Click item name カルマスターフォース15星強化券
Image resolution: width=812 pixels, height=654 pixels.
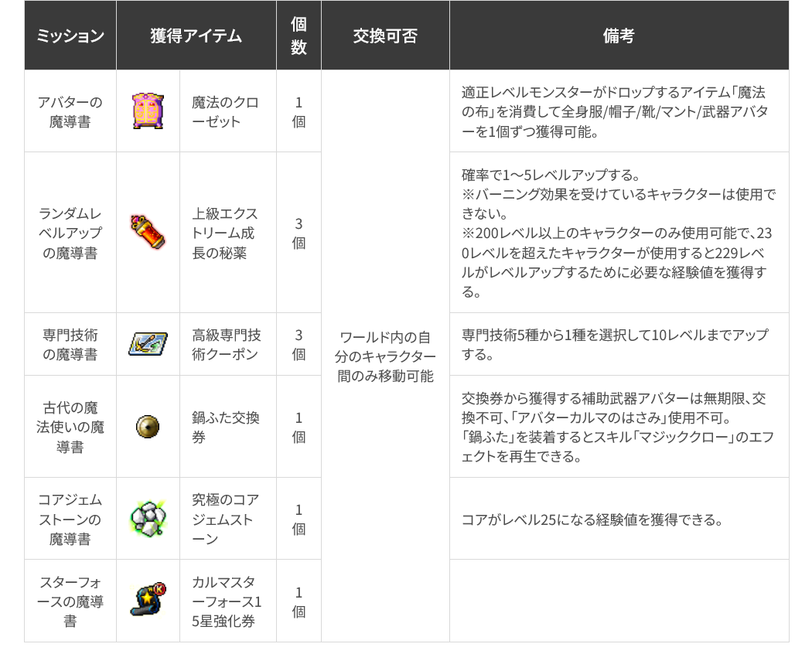227,601
